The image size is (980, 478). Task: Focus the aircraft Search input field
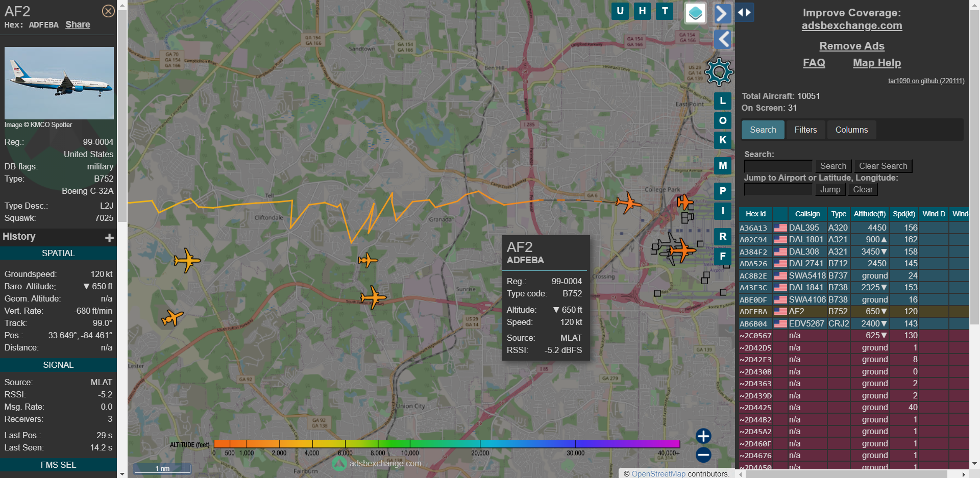(778, 166)
